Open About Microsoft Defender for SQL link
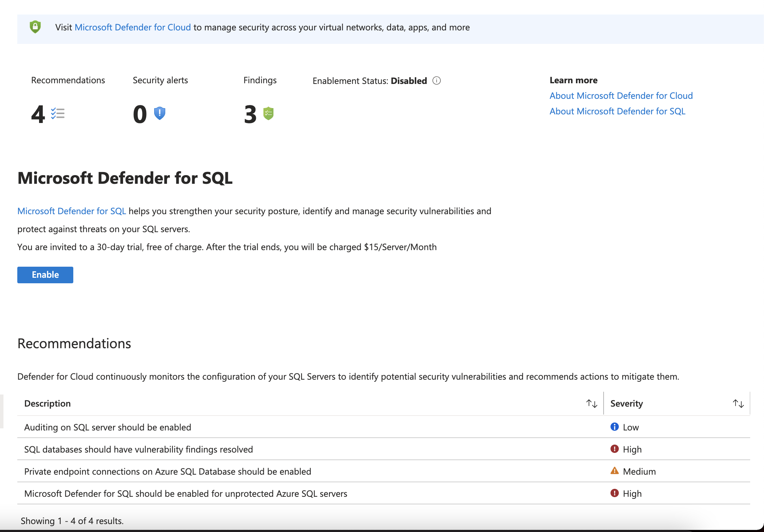 click(617, 111)
